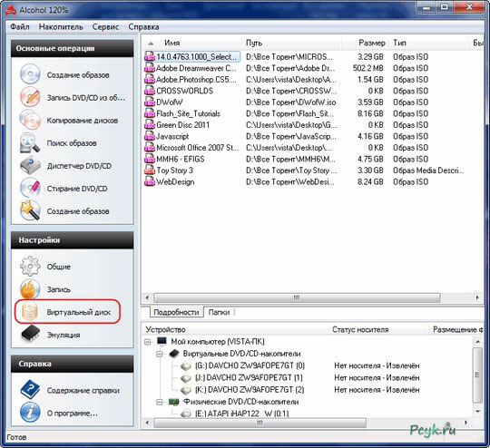Collapse the Мой компьютер tree node
This screenshot has height=448, width=490.
click(x=148, y=342)
